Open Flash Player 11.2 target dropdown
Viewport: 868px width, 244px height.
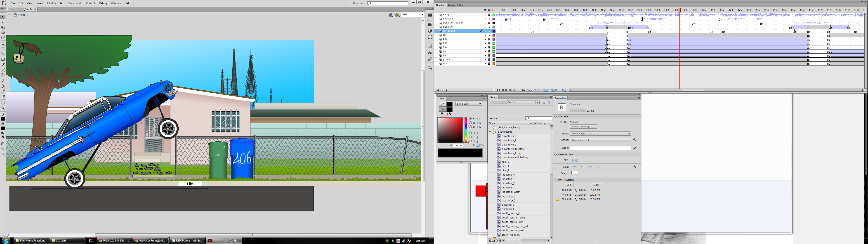[600, 134]
